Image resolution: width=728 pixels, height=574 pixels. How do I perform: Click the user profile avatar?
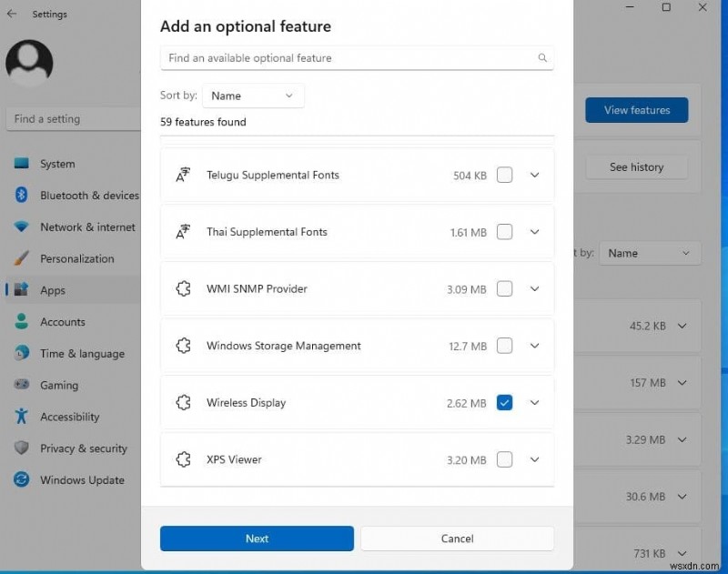click(x=29, y=62)
